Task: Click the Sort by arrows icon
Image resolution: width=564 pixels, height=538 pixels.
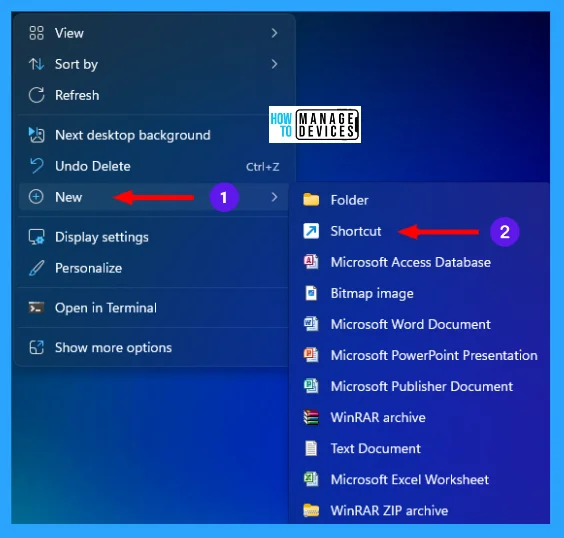Action: click(36, 64)
